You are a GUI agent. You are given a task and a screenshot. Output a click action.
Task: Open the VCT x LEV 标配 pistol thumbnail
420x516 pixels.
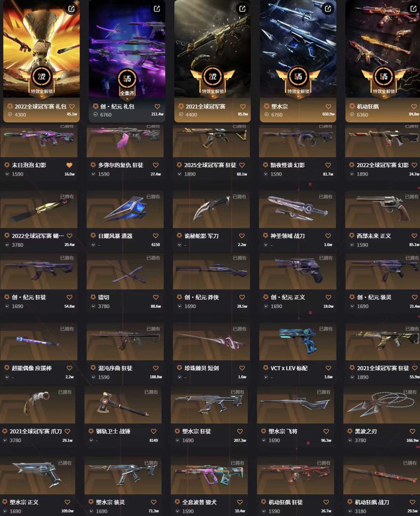point(297,341)
